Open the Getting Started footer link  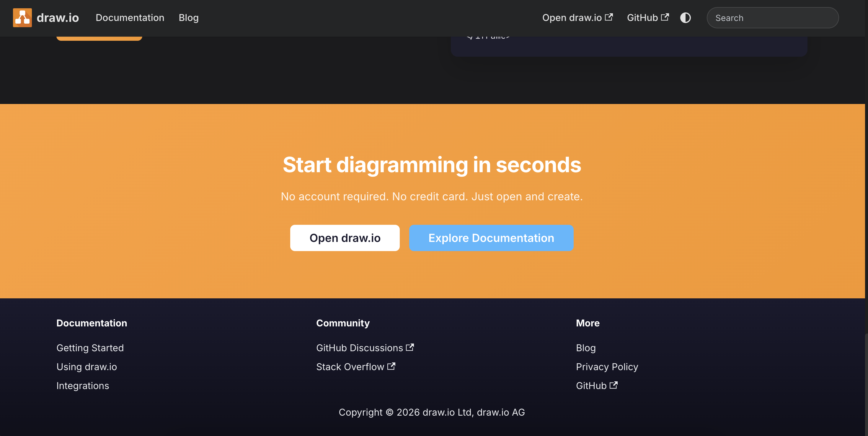(90, 348)
